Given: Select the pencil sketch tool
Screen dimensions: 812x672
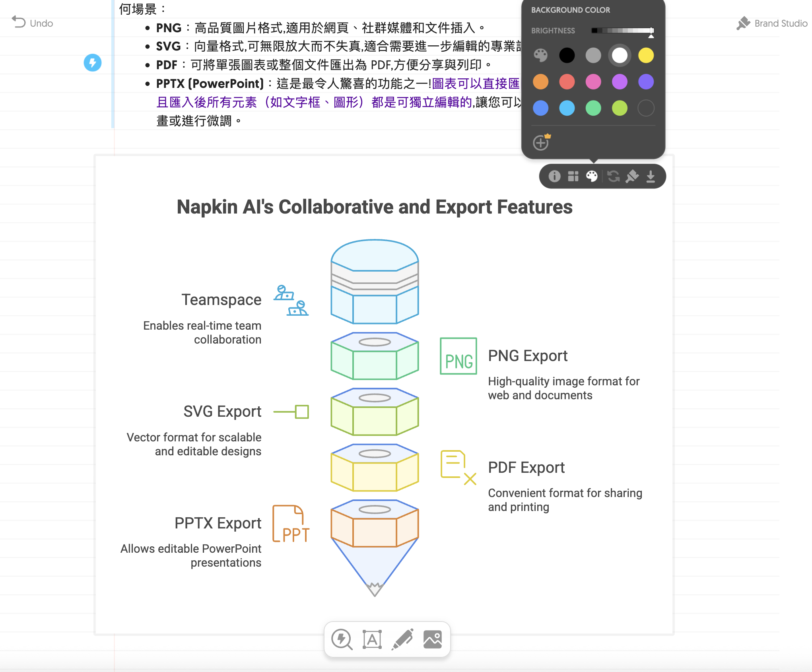Looking at the screenshot, I should point(402,639).
